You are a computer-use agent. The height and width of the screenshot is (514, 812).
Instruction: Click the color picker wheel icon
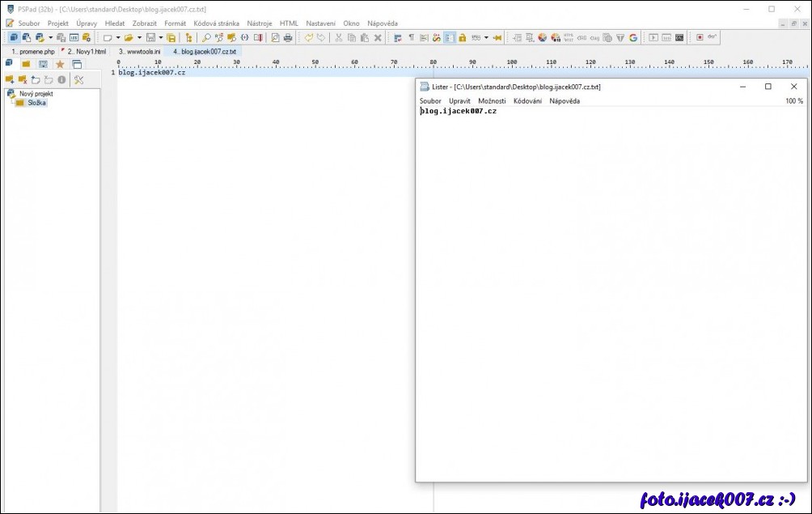click(x=542, y=38)
